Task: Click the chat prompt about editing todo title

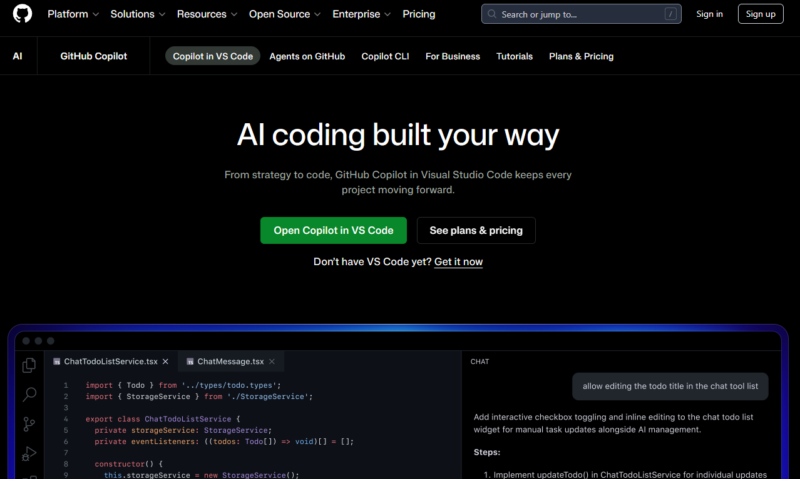Action: (x=670, y=386)
